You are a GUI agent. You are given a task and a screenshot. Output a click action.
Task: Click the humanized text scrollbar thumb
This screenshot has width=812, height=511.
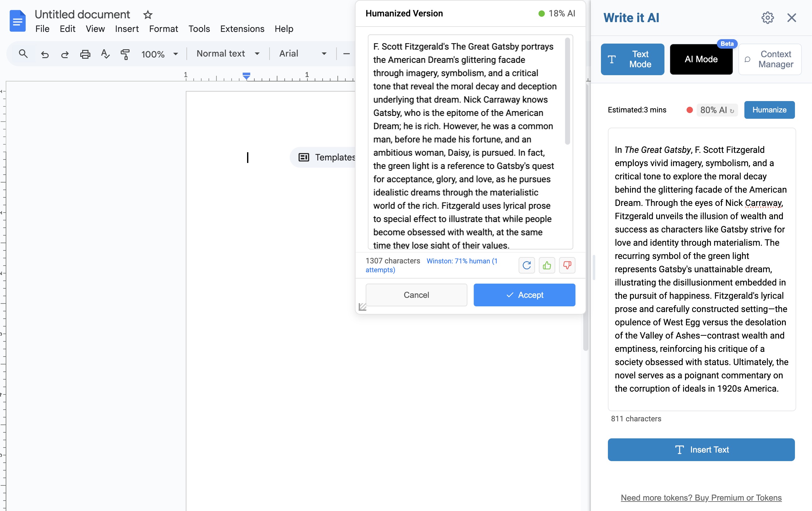pyautogui.click(x=567, y=91)
